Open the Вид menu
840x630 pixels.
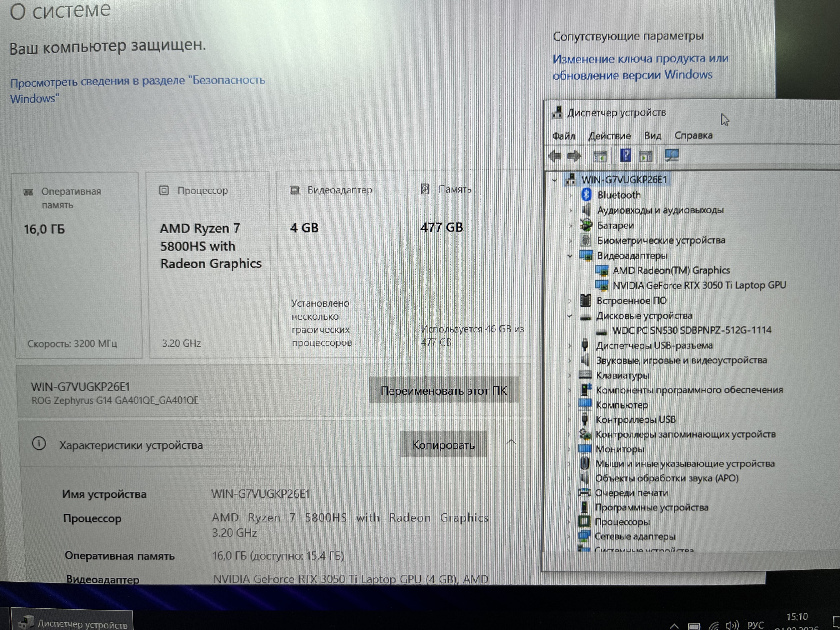coord(652,136)
